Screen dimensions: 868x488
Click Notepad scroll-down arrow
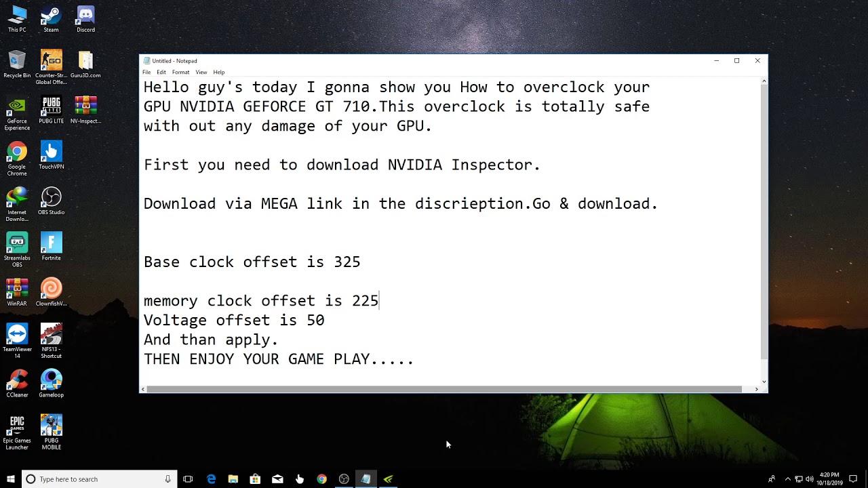pos(764,382)
